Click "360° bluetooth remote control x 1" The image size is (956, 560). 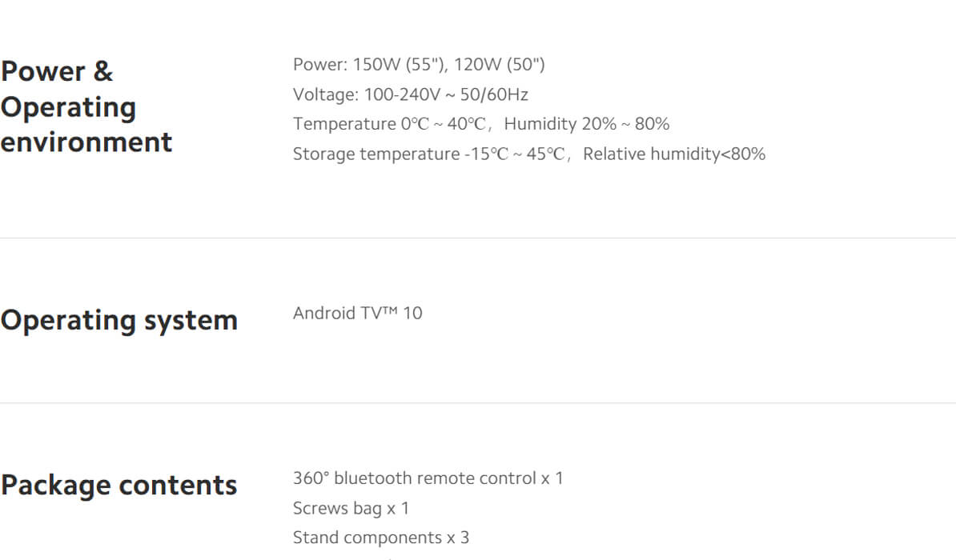(x=428, y=478)
